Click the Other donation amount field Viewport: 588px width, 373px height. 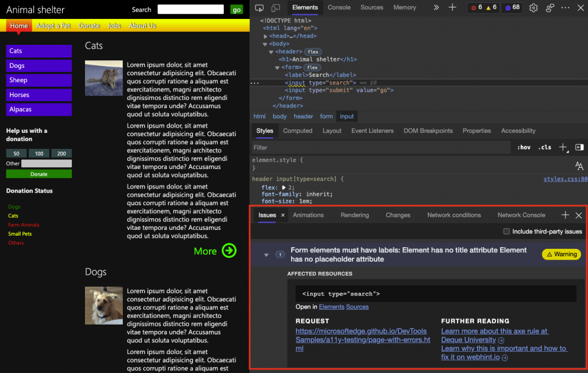pos(47,164)
